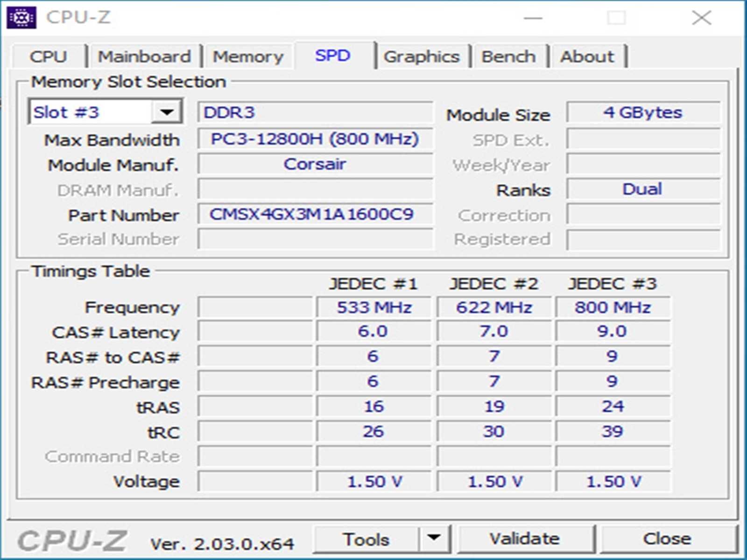Screen dimensions: 747x560
Task: Click the empty DRAM Manuf. field
Action: (316, 189)
